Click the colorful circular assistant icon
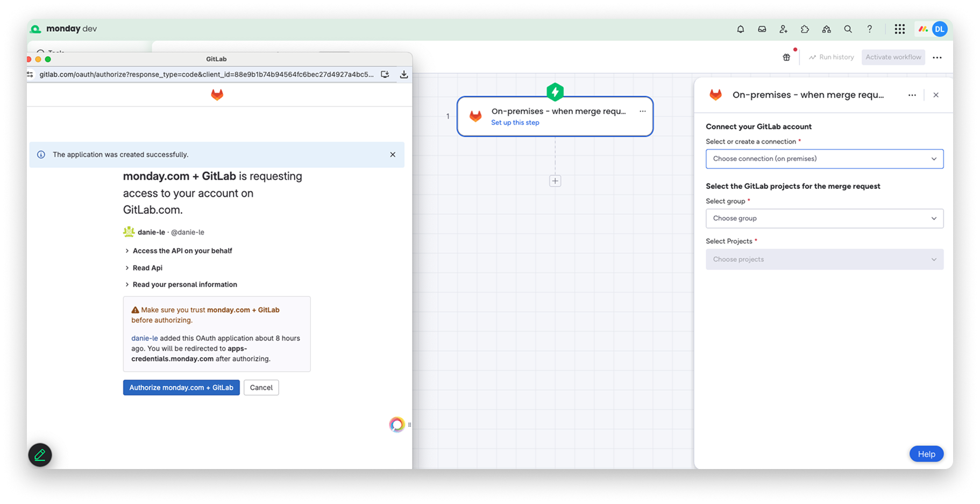Image resolution: width=980 pixels, height=504 pixels. point(396,424)
